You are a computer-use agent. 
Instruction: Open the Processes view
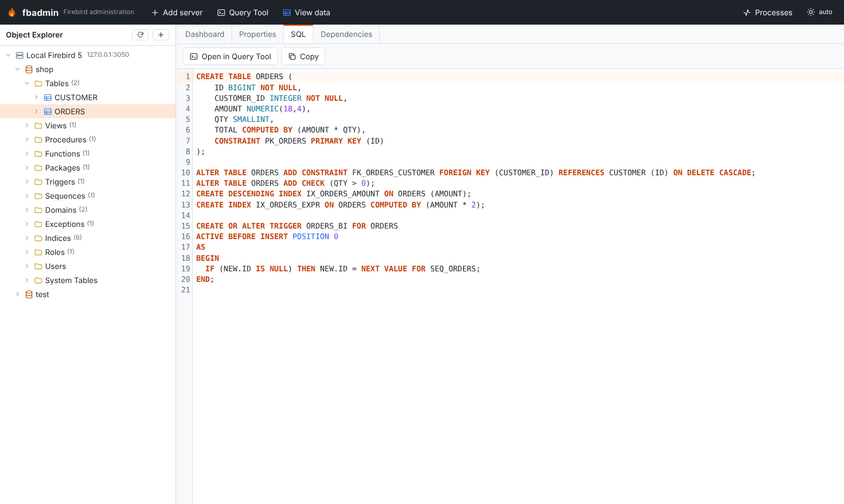pos(768,12)
